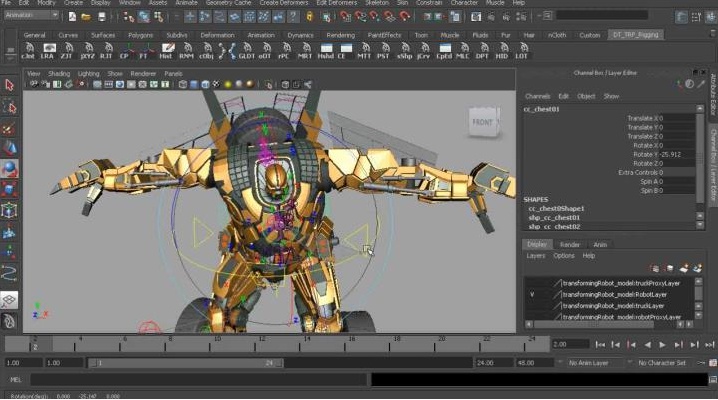The height and width of the screenshot is (400, 718).
Task: Select the cc_chest0Shape1 shape entry
Action: point(556,209)
